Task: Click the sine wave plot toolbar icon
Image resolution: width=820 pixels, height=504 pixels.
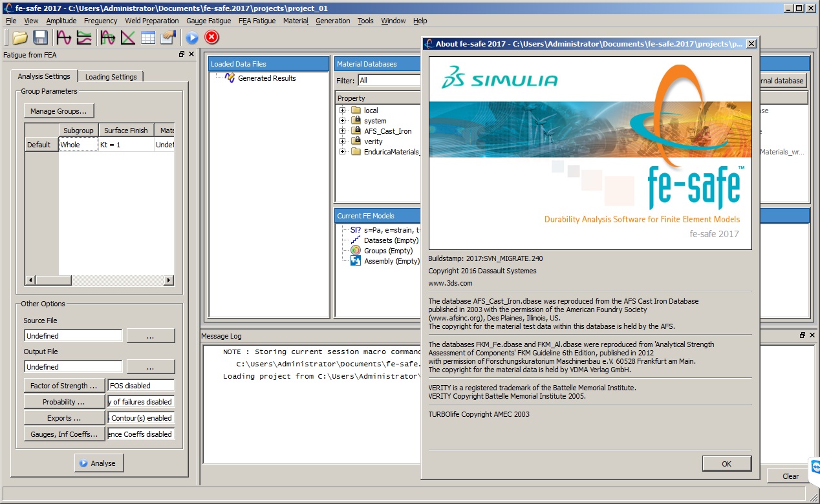Action: 64,37
